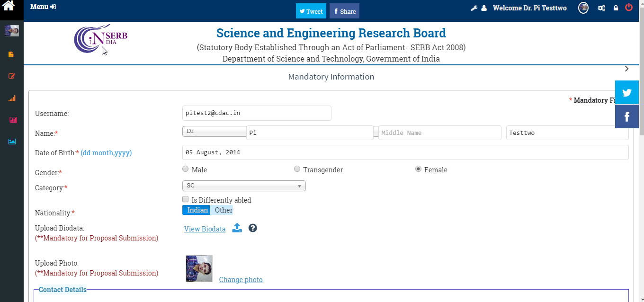Screen dimensions: 644x302
Task: Check the Is Differently abled checkbox
Action: tap(186, 199)
